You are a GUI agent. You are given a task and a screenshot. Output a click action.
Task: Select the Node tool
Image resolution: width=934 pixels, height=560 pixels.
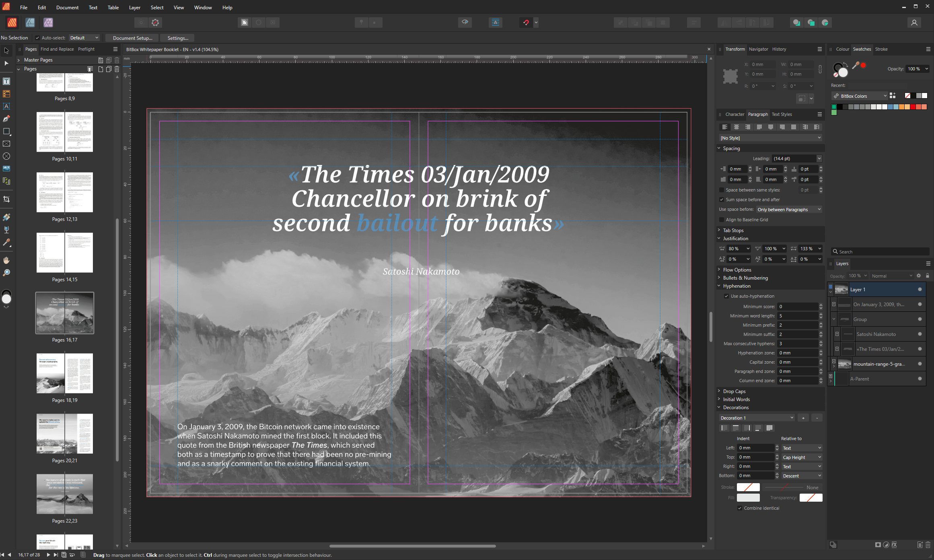(6, 63)
